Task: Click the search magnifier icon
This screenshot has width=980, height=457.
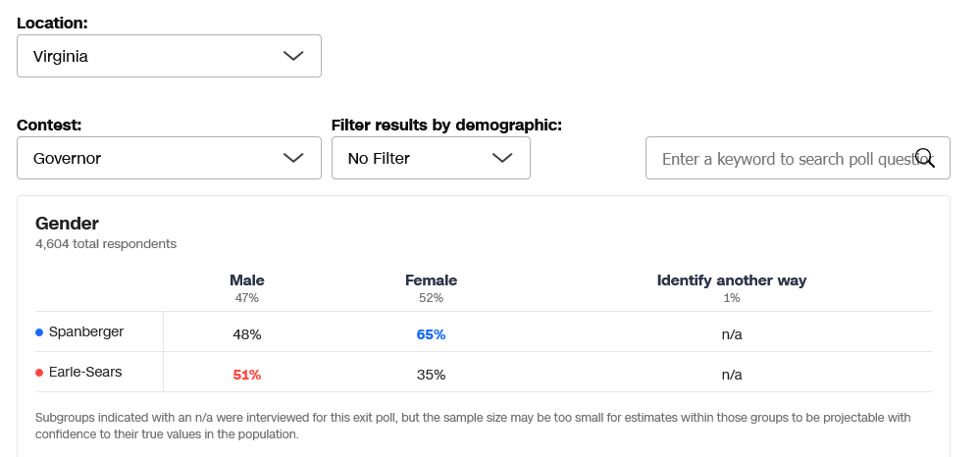Action: click(924, 157)
